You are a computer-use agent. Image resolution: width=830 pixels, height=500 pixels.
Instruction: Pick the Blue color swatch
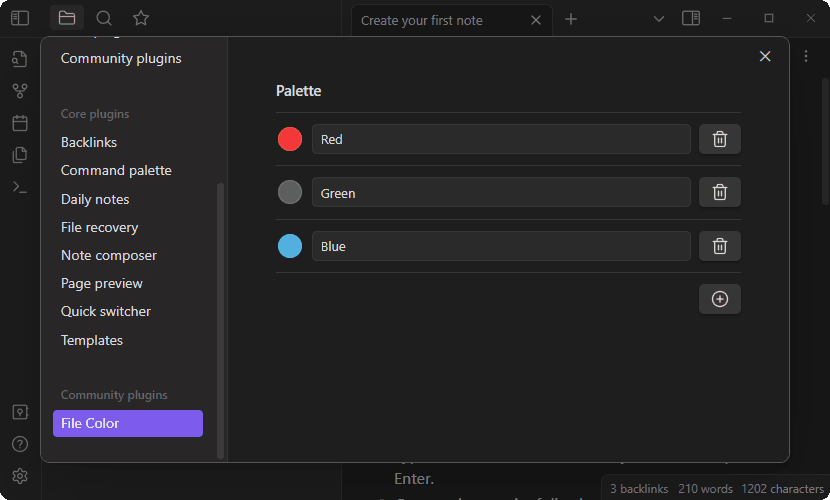coord(290,246)
